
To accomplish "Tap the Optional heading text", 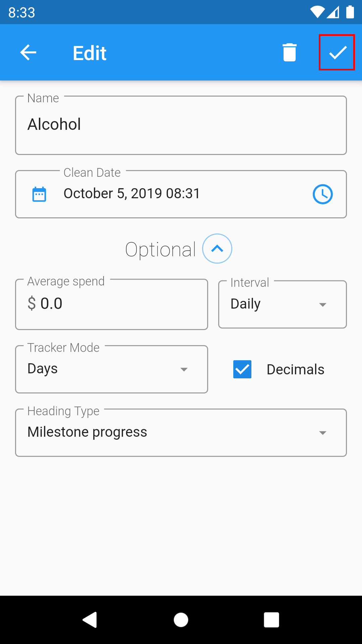I will click(161, 250).
